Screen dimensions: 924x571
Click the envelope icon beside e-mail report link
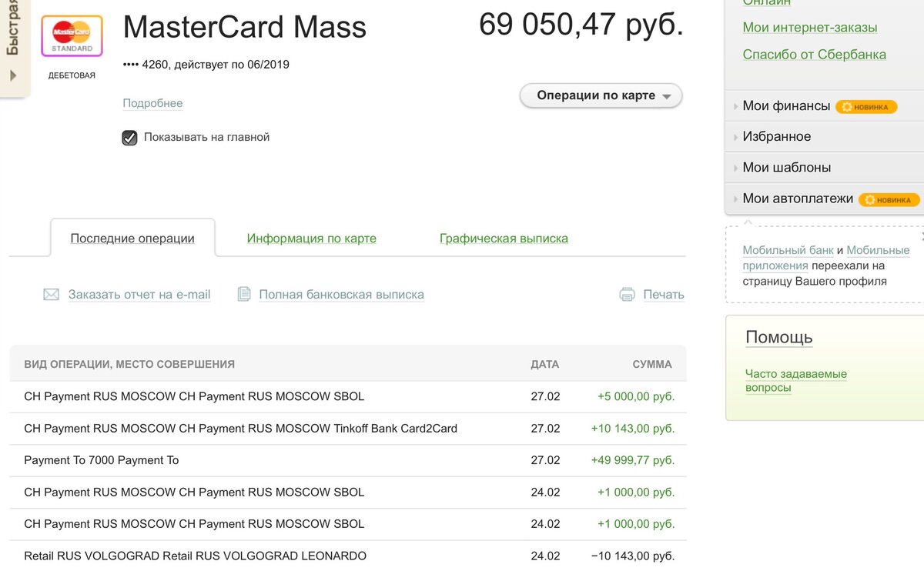pyautogui.click(x=52, y=294)
